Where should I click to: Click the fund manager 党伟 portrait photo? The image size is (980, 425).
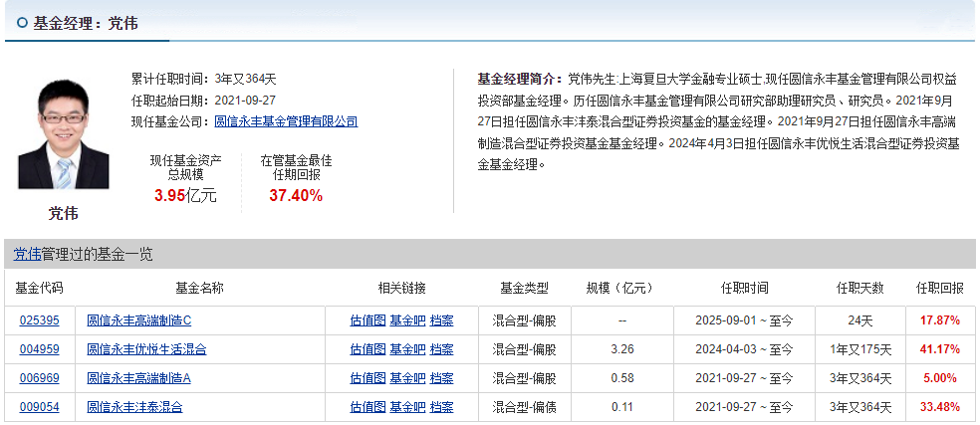[x=63, y=133]
